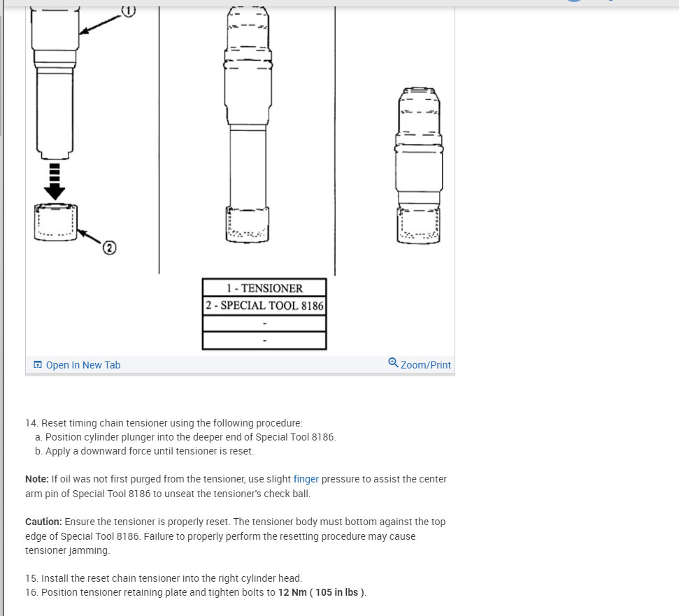Click the black downward arrow in the diagram

click(55, 181)
